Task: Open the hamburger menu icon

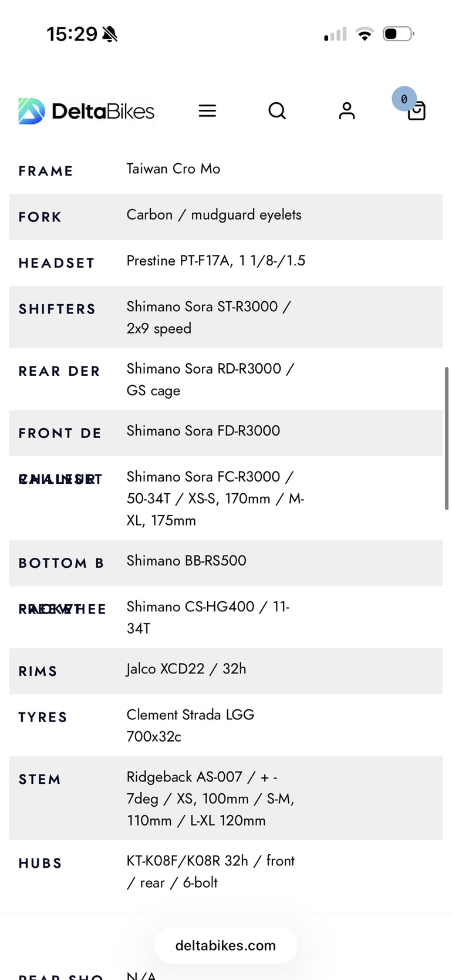Action: 207,110
